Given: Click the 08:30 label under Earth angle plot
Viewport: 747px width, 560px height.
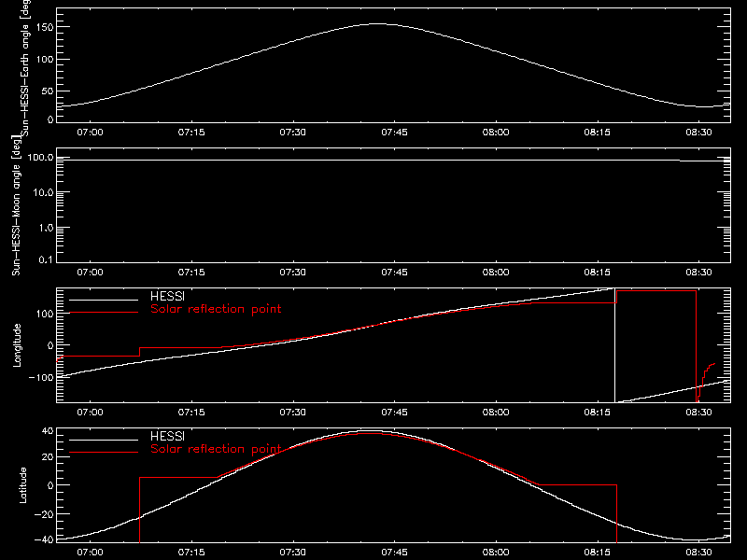Looking at the screenshot, I should 698,132.
